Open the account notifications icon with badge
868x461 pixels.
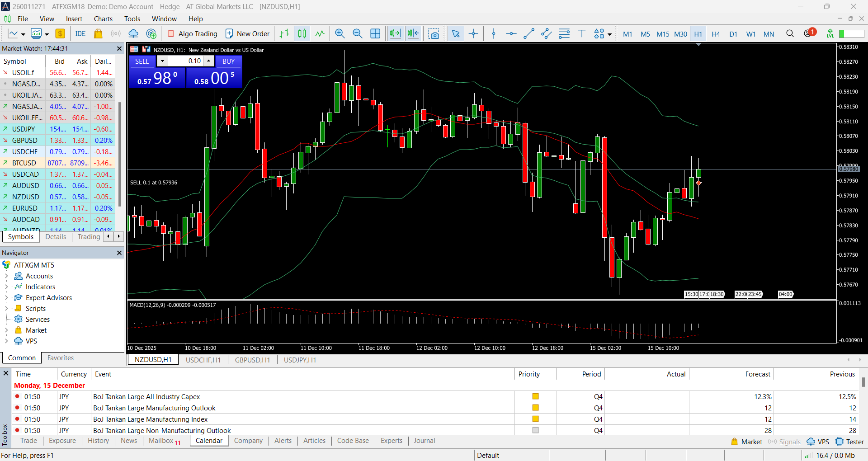pos(809,33)
